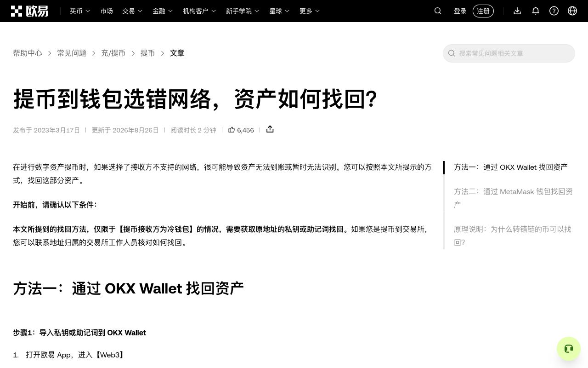Go to 帮助中心 breadcrumb
This screenshot has width=588, height=368.
pyautogui.click(x=28, y=53)
